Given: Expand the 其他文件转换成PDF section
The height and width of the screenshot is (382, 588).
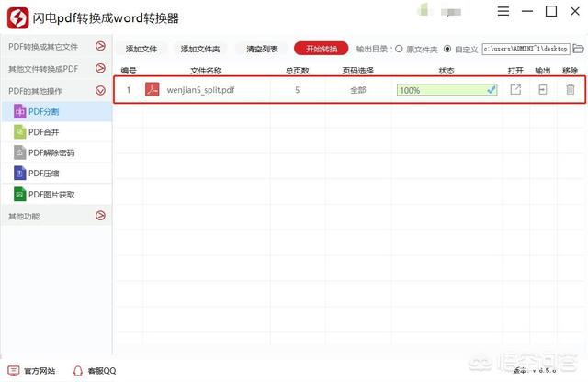Looking at the screenshot, I should coord(100,68).
